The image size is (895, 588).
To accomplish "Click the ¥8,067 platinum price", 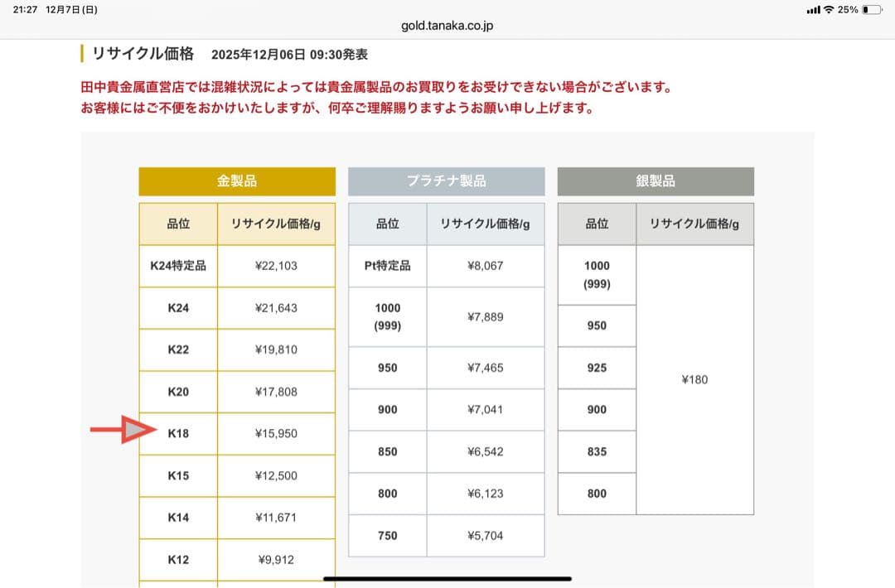I will [485, 266].
